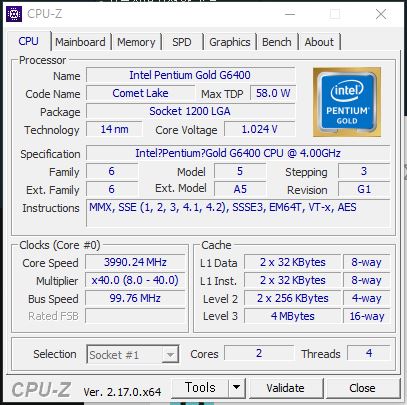
Task: Select the SPD tab
Action: [182, 42]
